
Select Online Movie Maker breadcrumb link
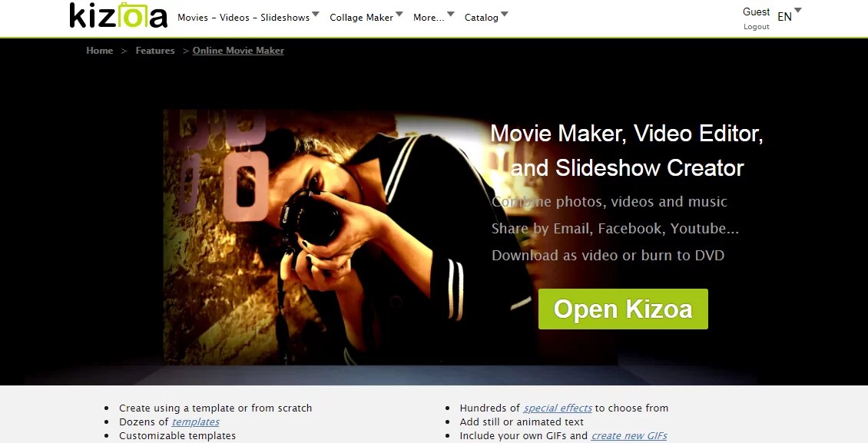238,50
